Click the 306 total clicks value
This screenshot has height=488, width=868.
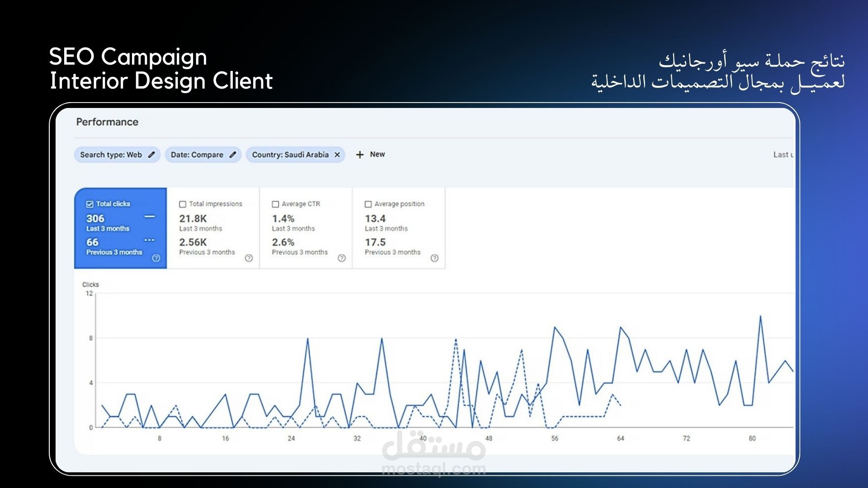(95, 219)
